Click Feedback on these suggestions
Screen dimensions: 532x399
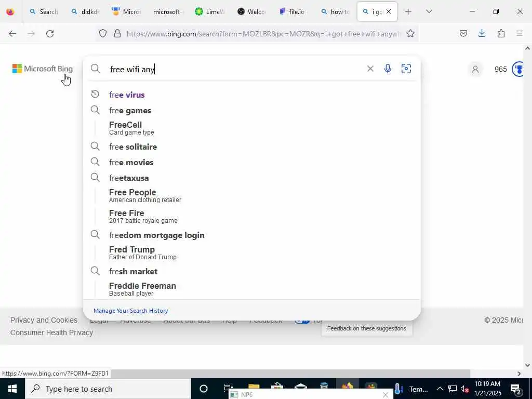click(366, 328)
